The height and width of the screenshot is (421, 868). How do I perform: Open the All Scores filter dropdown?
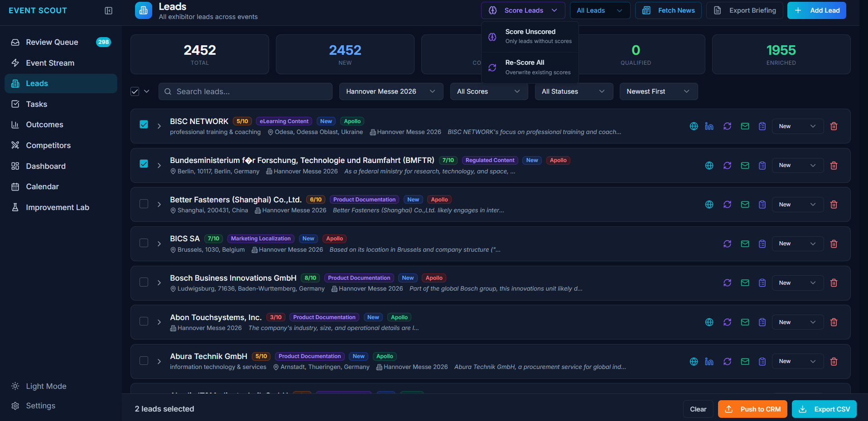tap(489, 91)
